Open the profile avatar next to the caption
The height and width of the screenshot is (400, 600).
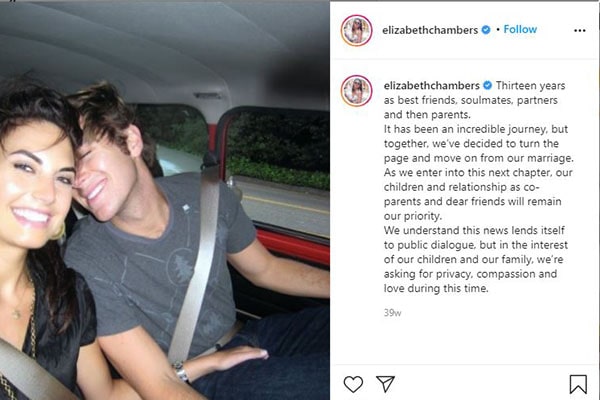click(357, 91)
